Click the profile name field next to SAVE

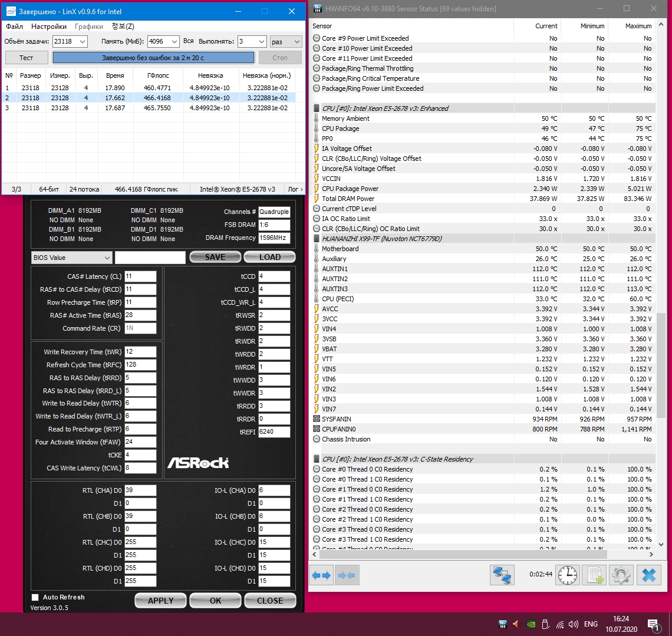click(150, 258)
